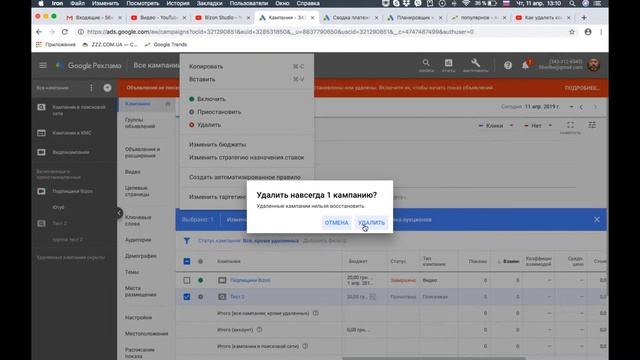Open Группы объявлений section
Viewport: 640px width, 360px height.
(140, 123)
